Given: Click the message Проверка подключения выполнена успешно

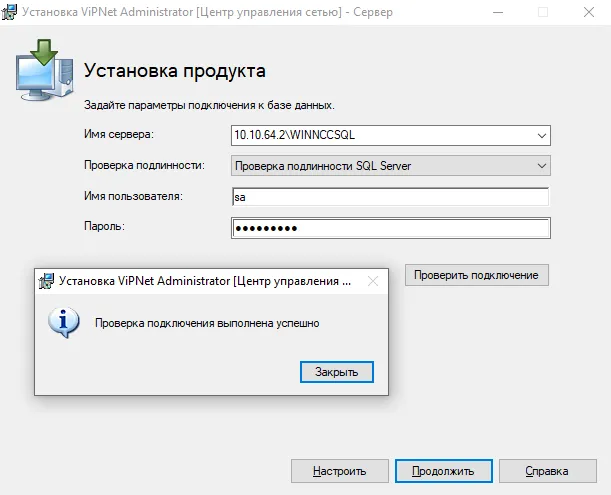Looking at the screenshot, I should point(207,323).
